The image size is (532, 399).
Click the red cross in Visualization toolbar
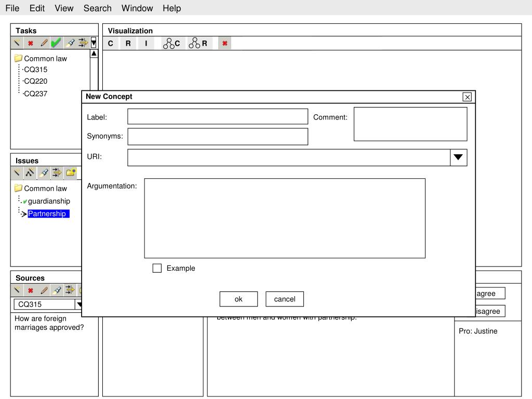(224, 44)
